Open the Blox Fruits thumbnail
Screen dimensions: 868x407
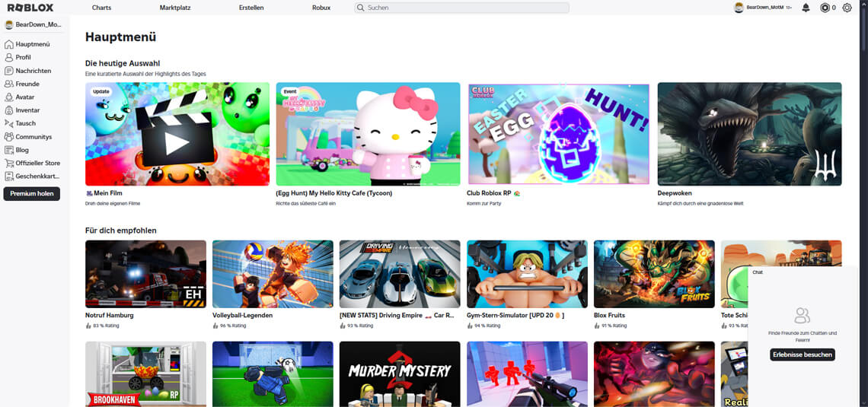(654, 274)
